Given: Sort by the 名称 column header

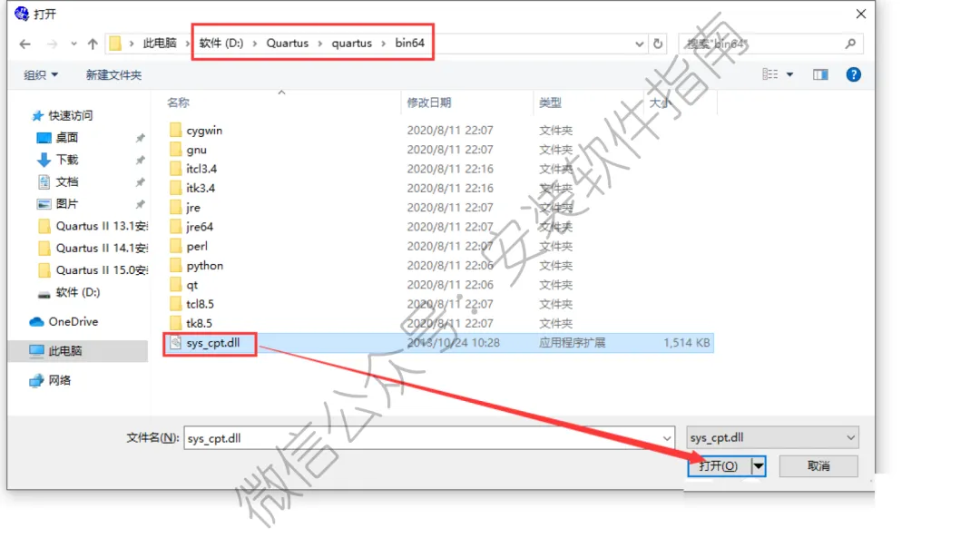Looking at the screenshot, I should pyautogui.click(x=178, y=103).
